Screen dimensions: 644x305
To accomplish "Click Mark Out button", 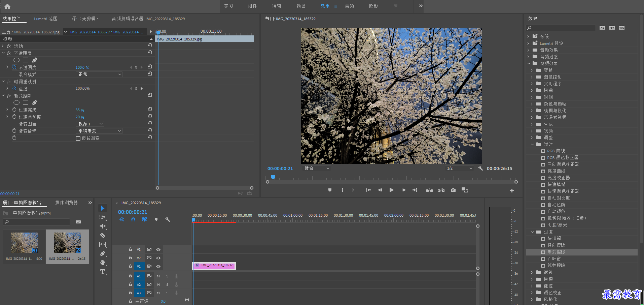I will [x=353, y=190].
